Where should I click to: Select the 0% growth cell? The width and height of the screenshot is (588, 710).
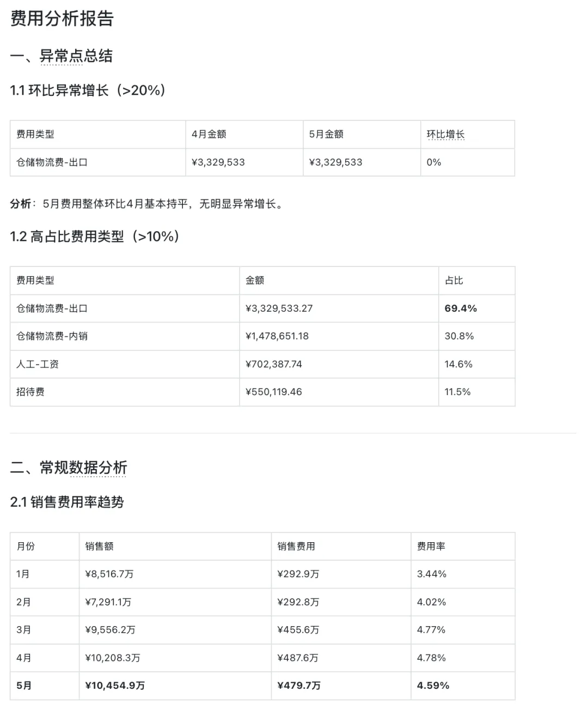[x=434, y=162]
